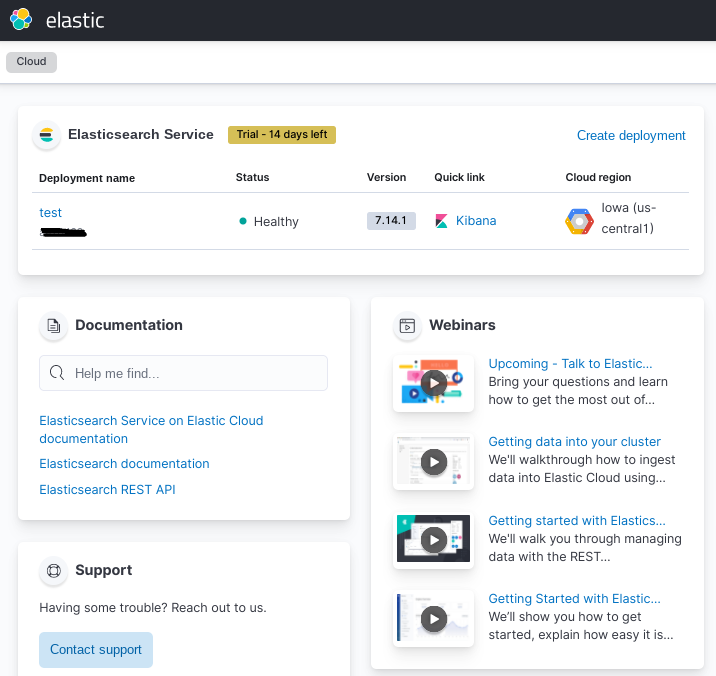Focus the Help me find search field
The height and width of the screenshot is (676, 716).
point(184,373)
